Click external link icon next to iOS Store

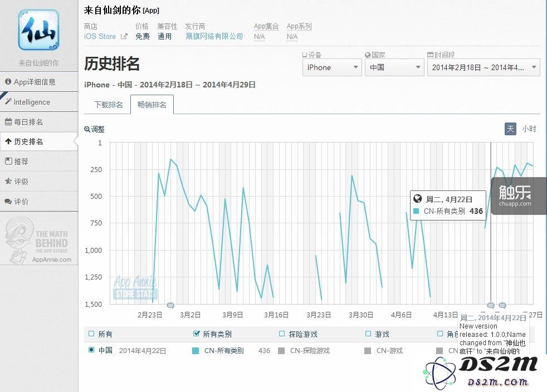click(x=124, y=36)
